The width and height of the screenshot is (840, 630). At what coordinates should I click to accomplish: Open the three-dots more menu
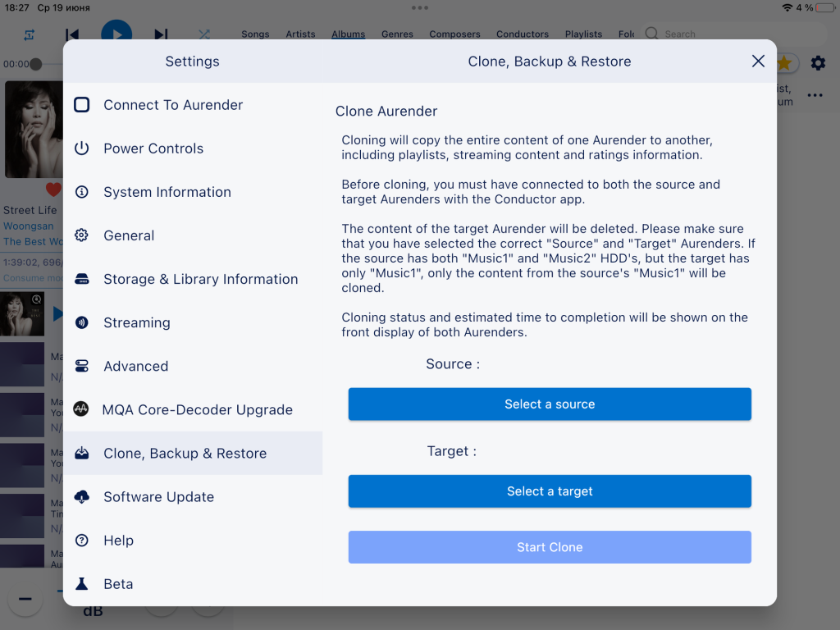815,95
